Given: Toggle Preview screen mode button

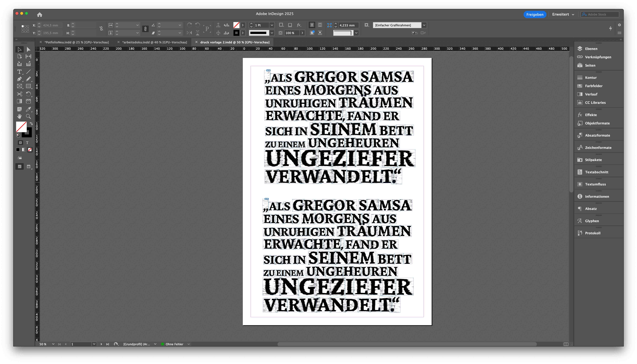Looking at the screenshot, I should pyautogui.click(x=29, y=167).
